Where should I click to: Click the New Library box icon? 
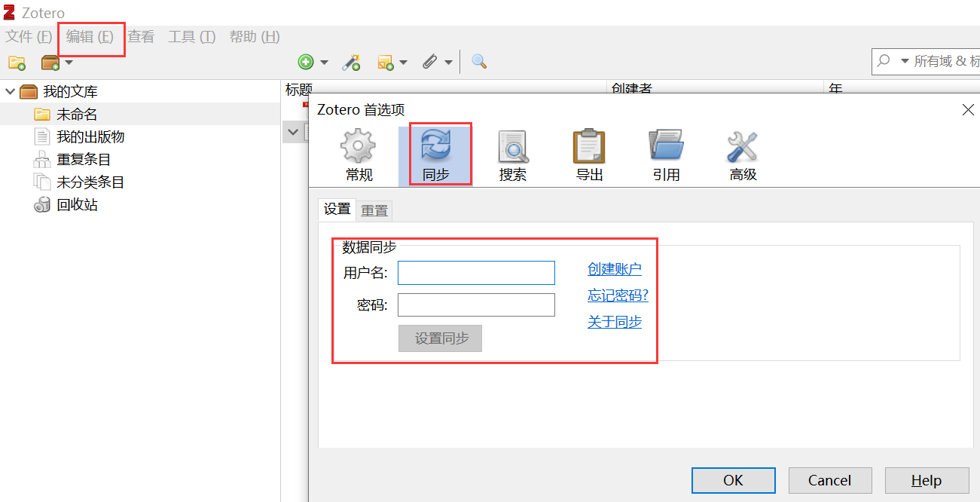50,63
